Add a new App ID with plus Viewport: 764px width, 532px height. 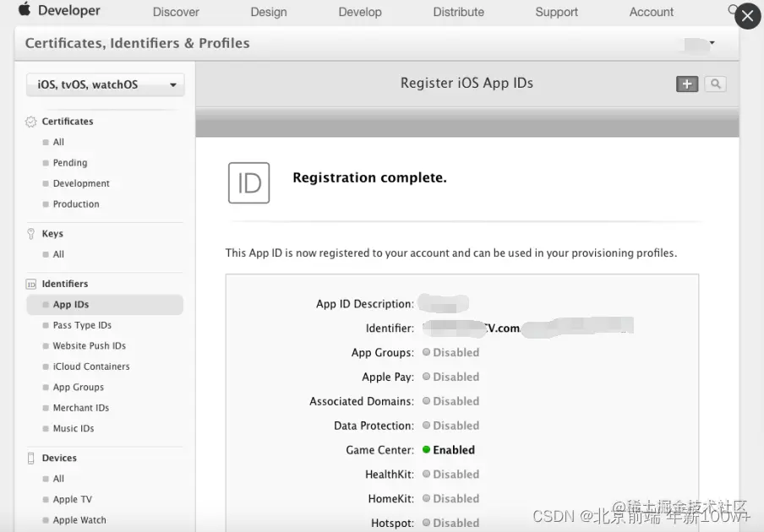coord(687,84)
